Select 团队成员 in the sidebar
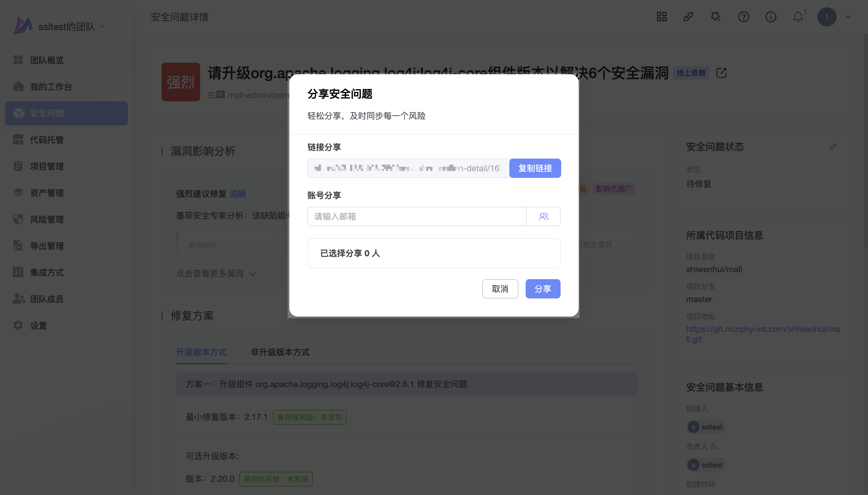The height and width of the screenshot is (495, 868). (46, 299)
